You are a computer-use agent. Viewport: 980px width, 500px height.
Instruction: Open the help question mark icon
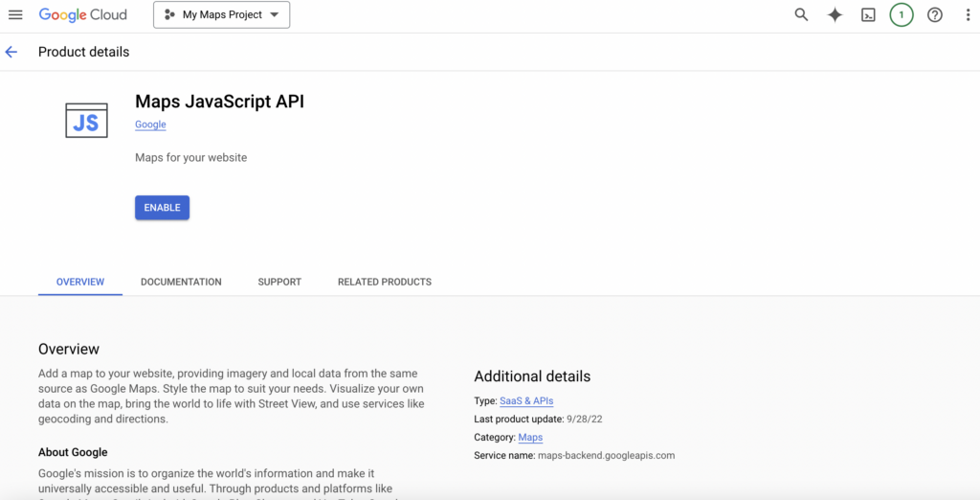click(934, 15)
